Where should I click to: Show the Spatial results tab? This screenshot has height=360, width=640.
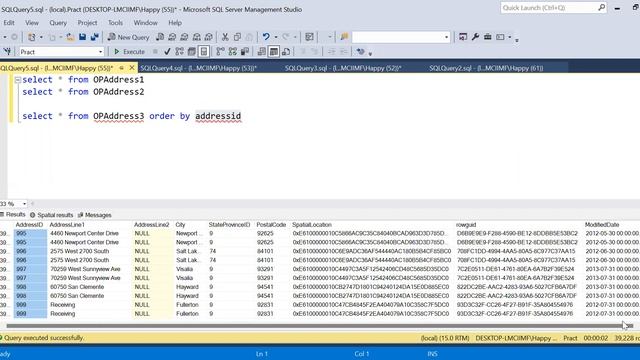pos(51,215)
